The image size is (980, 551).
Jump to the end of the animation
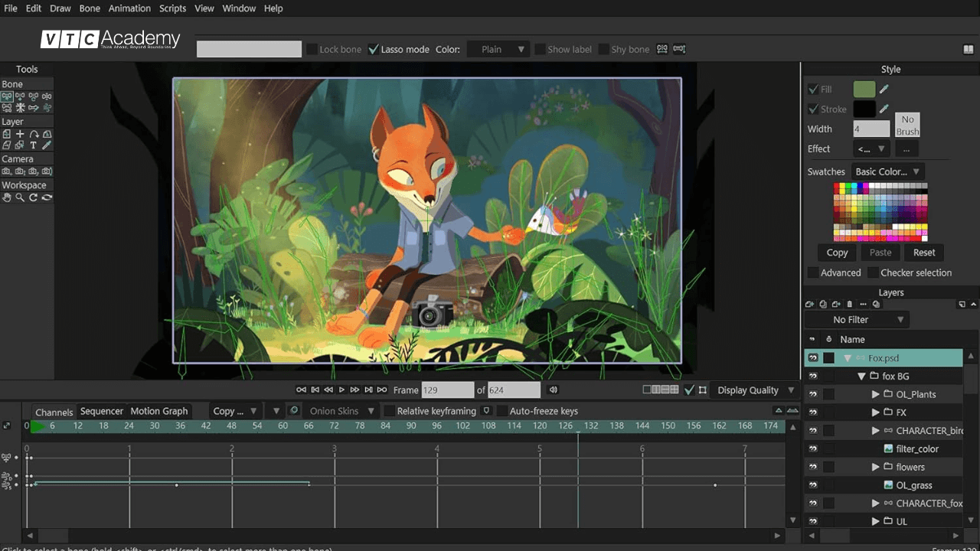(x=382, y=390)
